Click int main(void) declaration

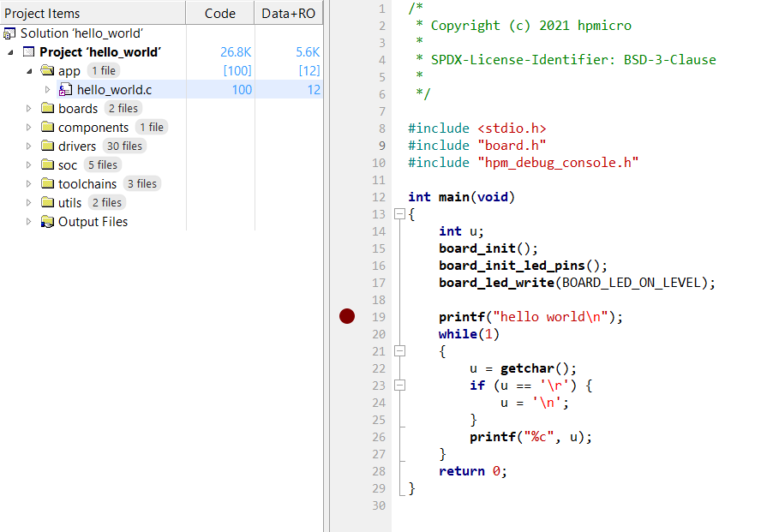tap(462, 197)
